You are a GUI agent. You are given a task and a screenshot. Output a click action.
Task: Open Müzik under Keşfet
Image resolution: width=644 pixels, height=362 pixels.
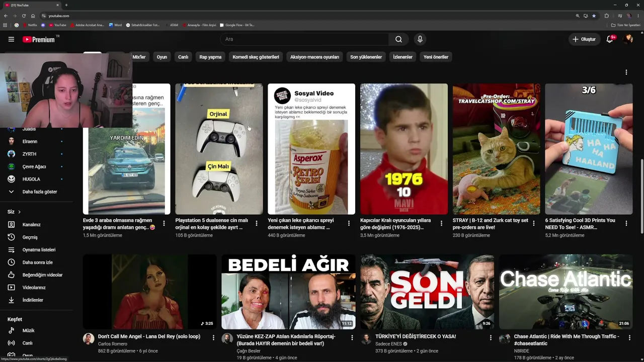tap(28, 331)
